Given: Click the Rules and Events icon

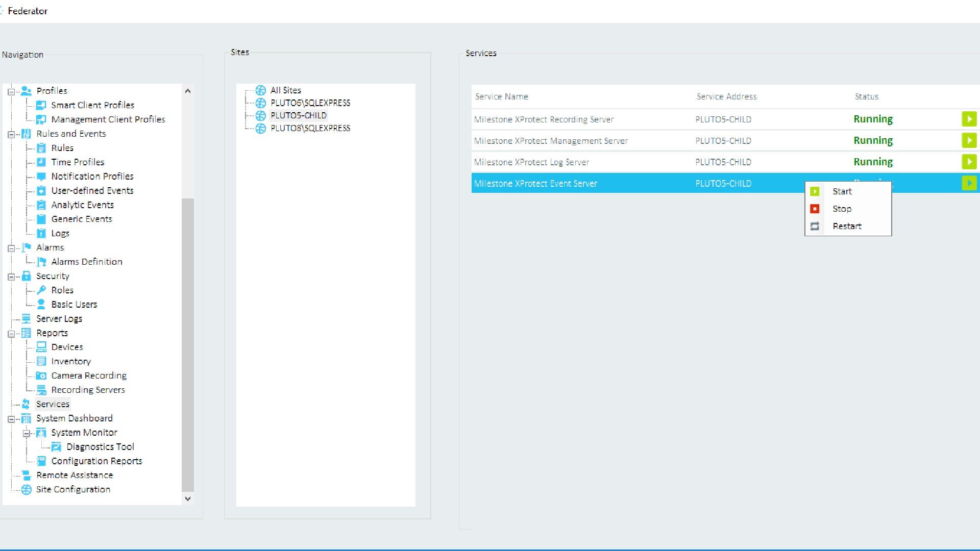Looking at the screenshot, I should click(x=26, y=134).
